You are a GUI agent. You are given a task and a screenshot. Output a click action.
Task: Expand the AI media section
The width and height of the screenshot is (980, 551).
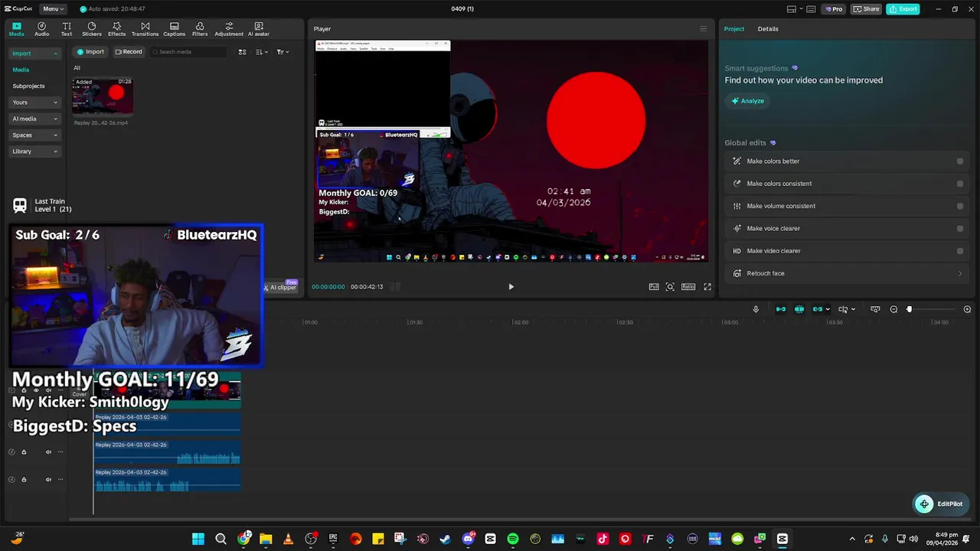click(x=34, y=119)
